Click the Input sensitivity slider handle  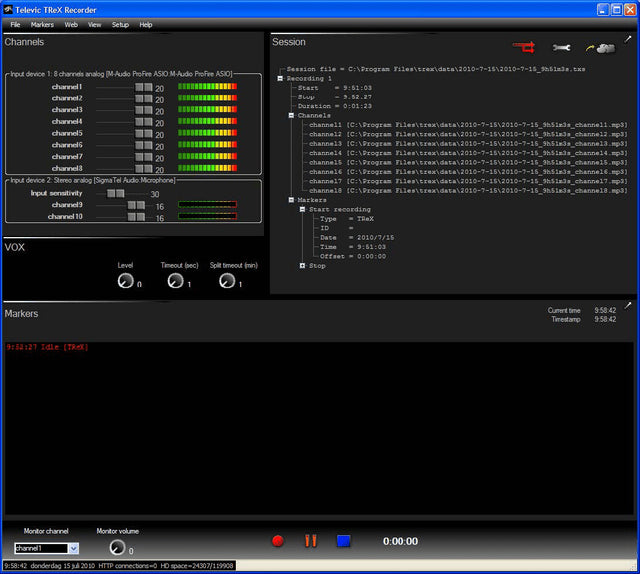click(x=115, y=193)
